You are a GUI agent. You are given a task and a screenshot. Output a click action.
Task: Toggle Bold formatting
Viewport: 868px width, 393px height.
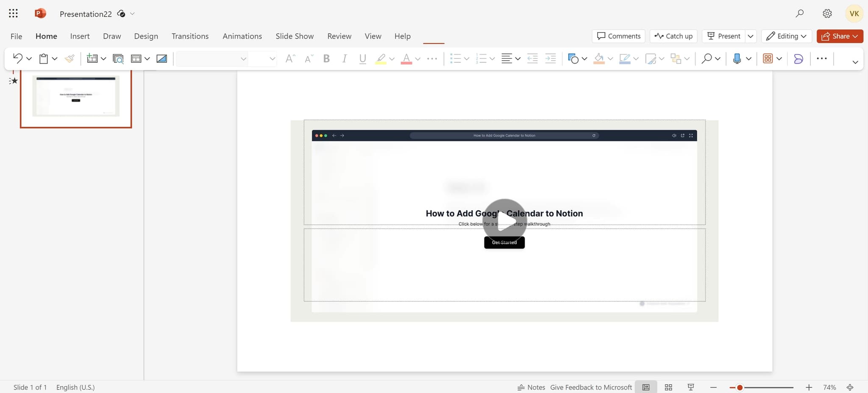[x=326, y=59]
